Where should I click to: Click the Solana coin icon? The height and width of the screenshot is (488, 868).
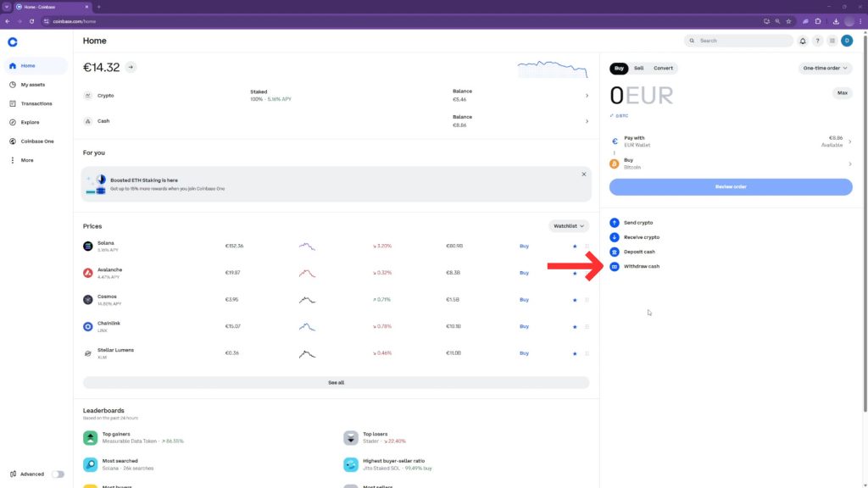click(x=88, y=247)
